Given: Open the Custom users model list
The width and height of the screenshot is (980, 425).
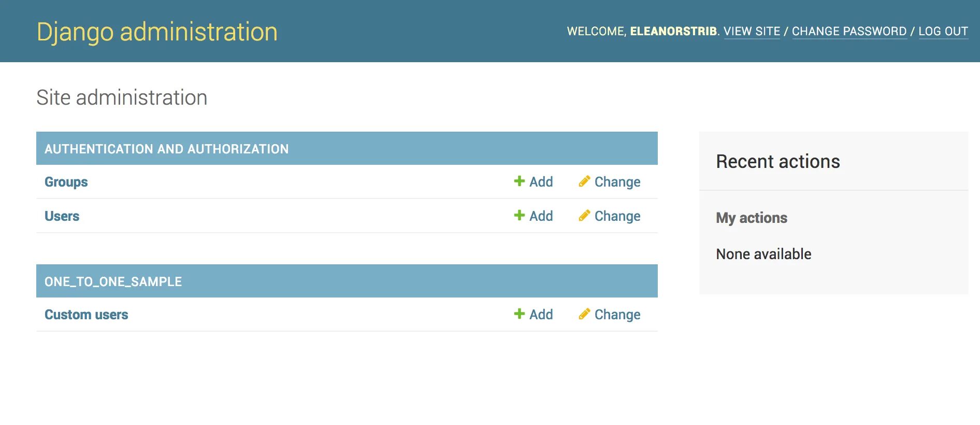Looking at the screenshot, I should pos(86,315).
